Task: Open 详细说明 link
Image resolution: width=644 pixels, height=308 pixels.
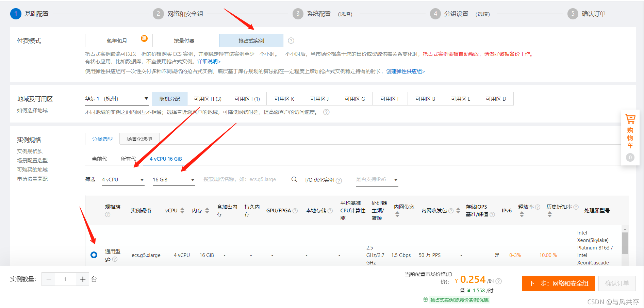Action: (x=209, y=62)
